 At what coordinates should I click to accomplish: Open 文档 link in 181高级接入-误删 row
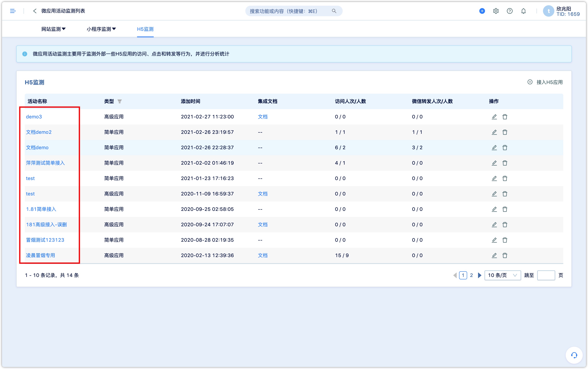point(263,224)
